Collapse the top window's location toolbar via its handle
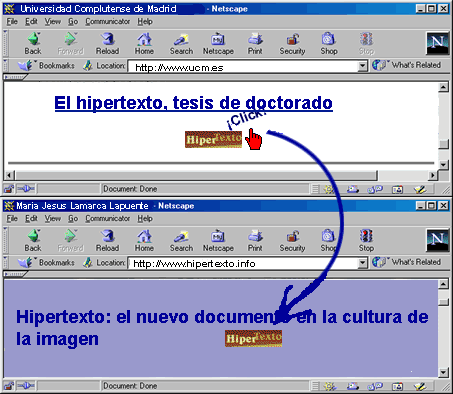 click(5, 65)
